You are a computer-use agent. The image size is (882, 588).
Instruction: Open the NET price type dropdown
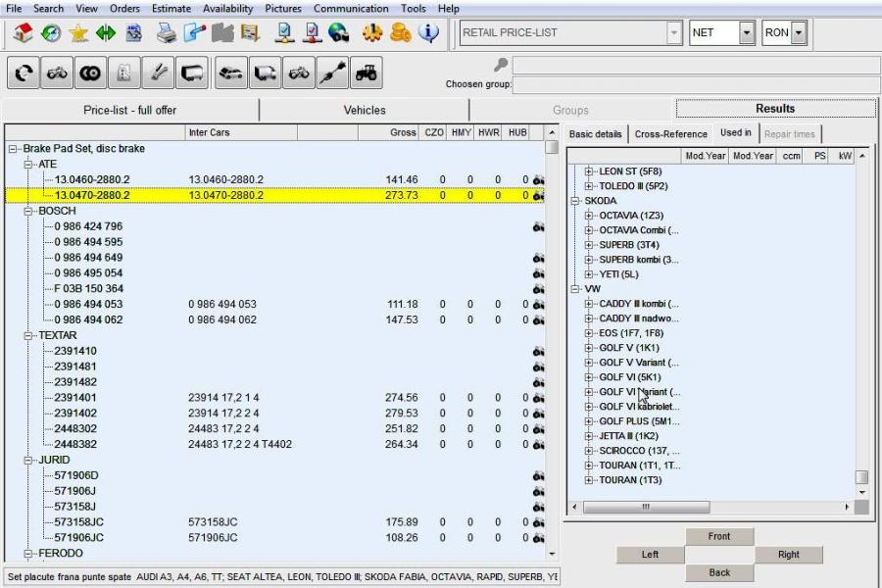tap(747, 33)
